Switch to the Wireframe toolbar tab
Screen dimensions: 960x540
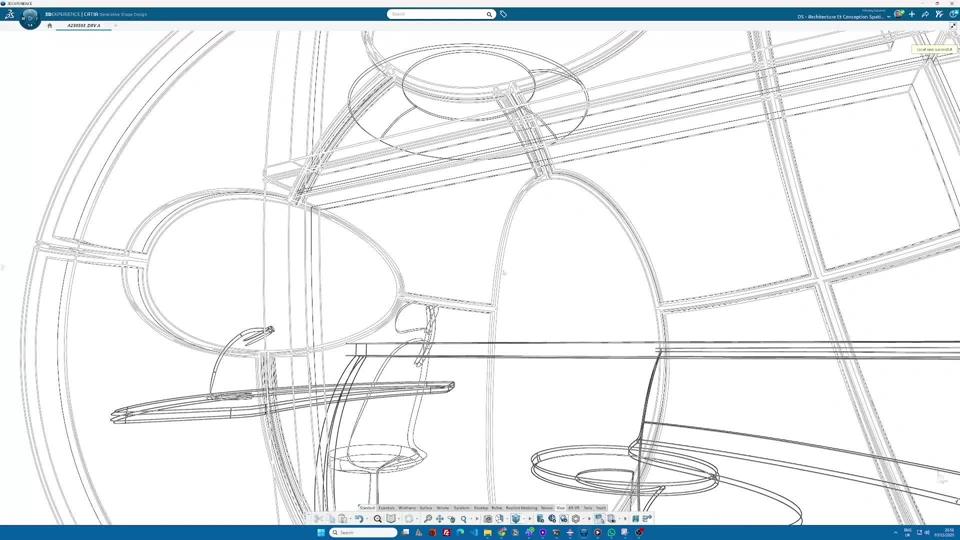click(407, 508)
